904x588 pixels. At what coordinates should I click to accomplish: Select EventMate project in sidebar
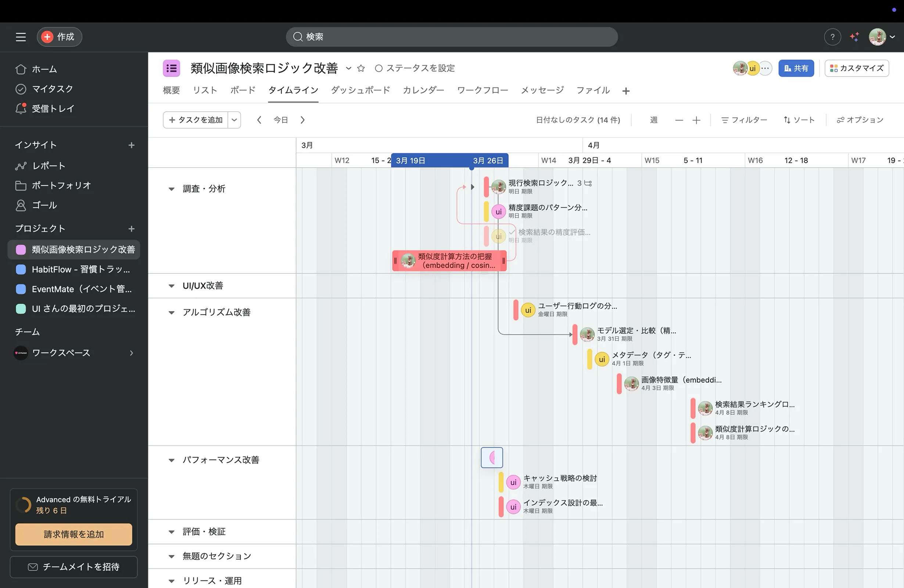[x=74, y=289]
